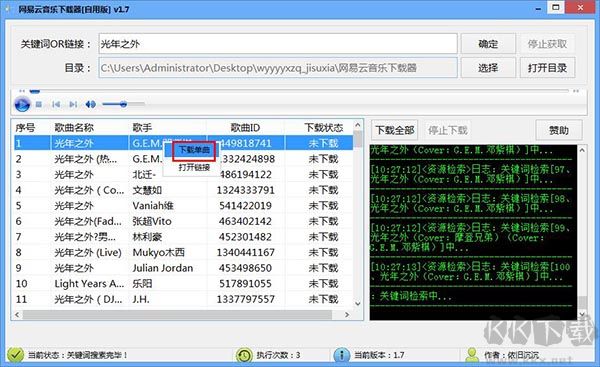Select the 光年之外 (Live) song row
The image size is (600, 367).
(x=183, y=253)
